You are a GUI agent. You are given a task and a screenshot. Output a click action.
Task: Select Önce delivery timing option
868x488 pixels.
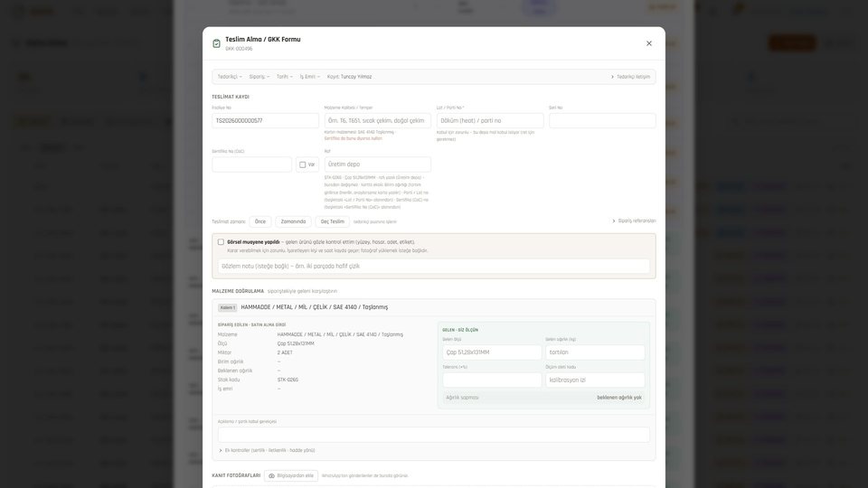[260, 221]
